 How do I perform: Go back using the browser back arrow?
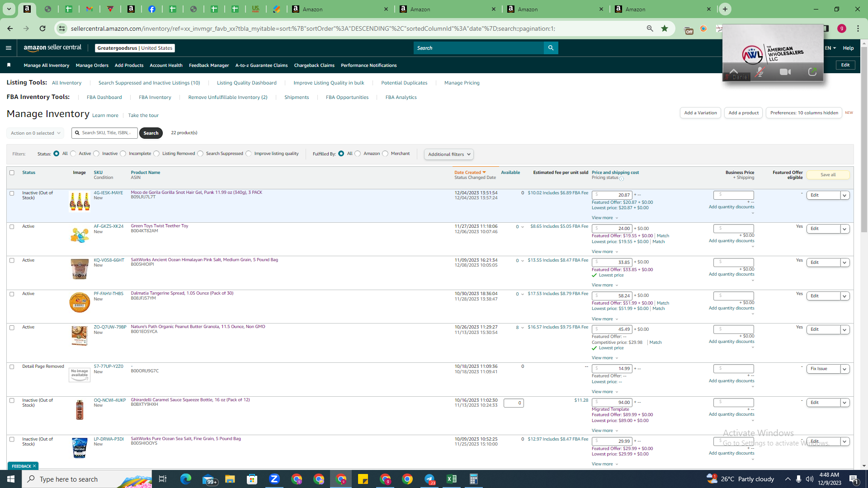pos(10,28)
